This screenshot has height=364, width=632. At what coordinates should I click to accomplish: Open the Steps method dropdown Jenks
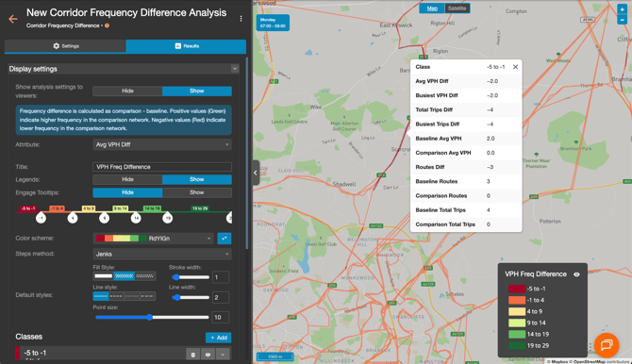point(162,255)
